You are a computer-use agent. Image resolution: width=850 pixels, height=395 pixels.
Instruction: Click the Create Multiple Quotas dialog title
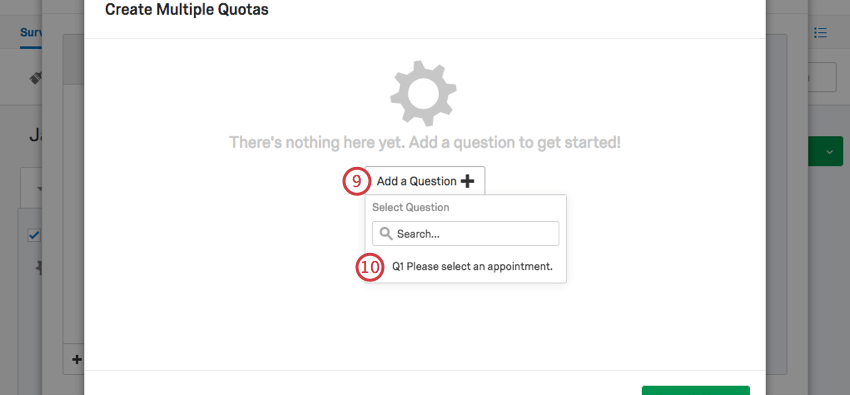[186, 9]
